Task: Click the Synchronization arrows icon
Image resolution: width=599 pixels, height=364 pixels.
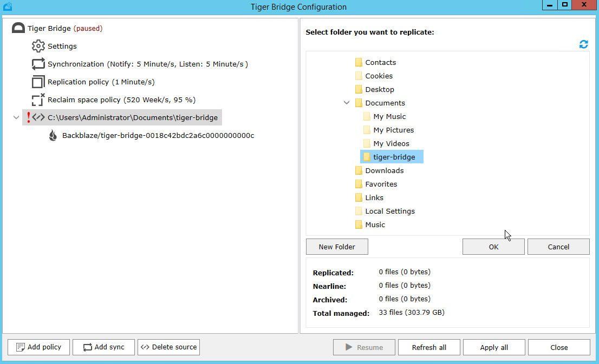Action: coord(38,64)
